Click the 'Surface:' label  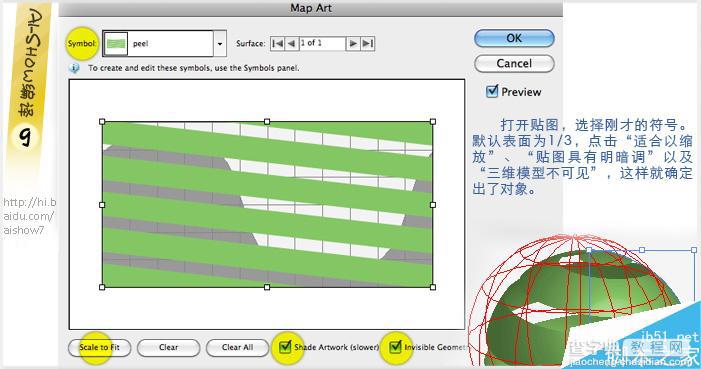click(250, 43)
